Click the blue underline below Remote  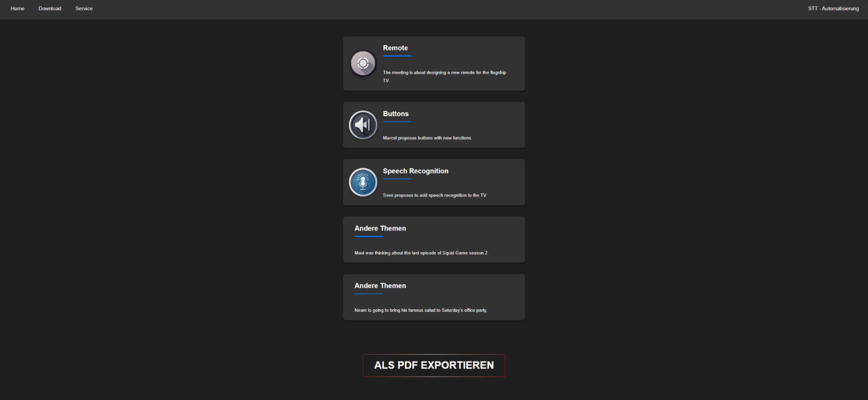point(397,55)
